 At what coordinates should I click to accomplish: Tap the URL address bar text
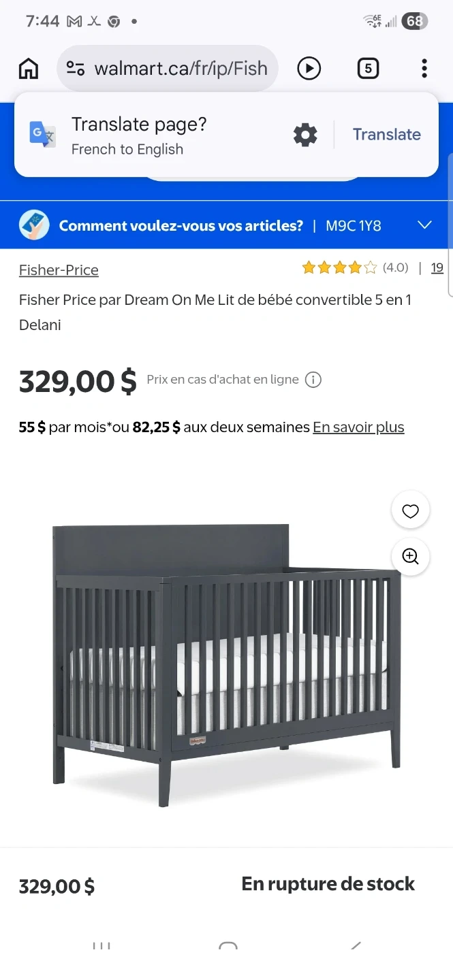(181, 68)
